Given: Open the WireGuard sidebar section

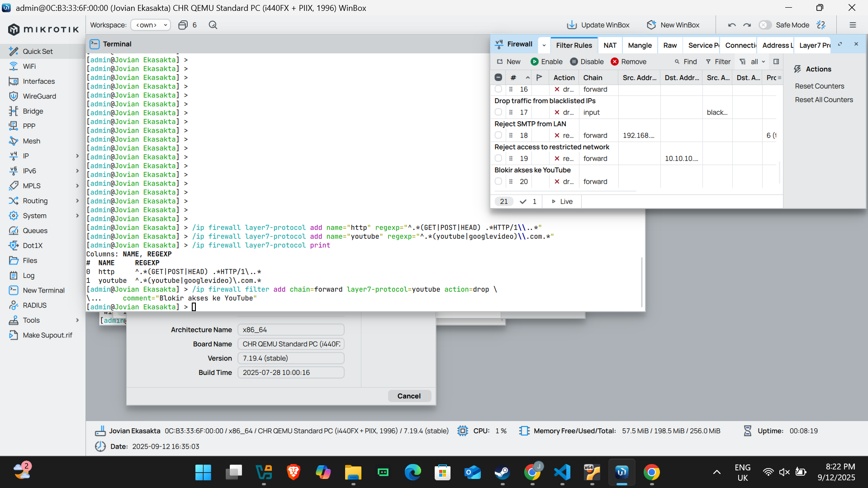Looking at the screenshot, I should click(x=39, y=96).
